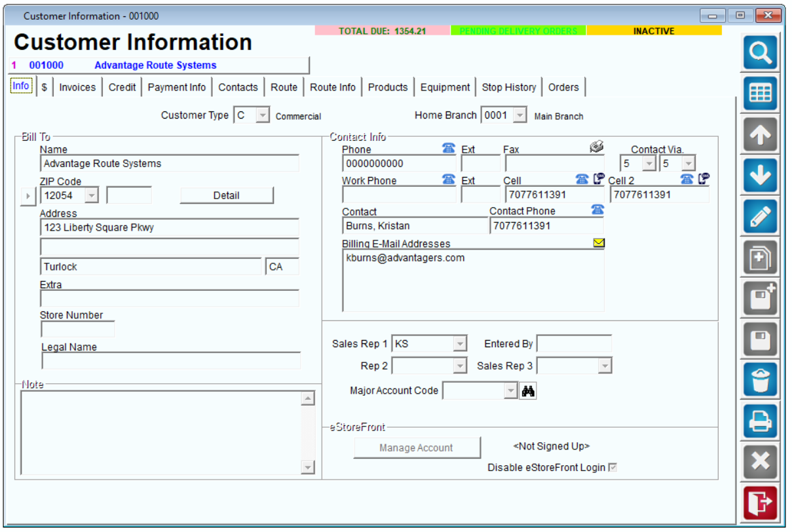Open the Orders tab
Viewport: 792px width, 532px height.
coord(563,87)
